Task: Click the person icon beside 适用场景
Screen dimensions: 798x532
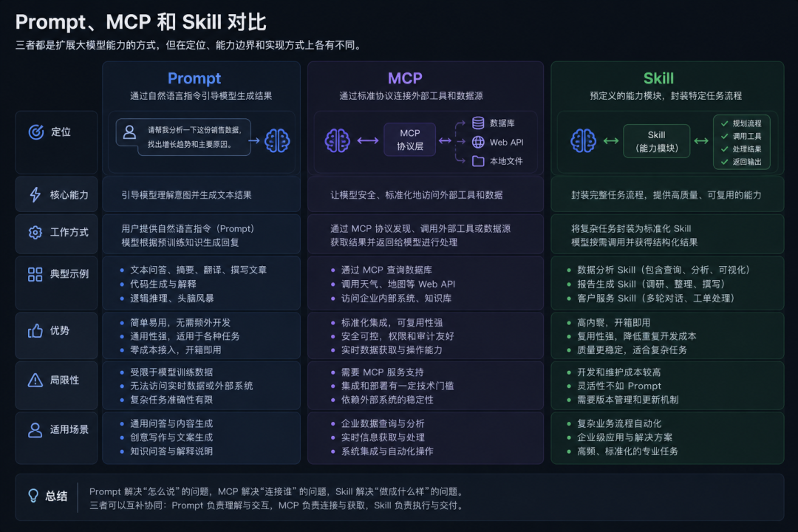Action: tap(35, 430)
